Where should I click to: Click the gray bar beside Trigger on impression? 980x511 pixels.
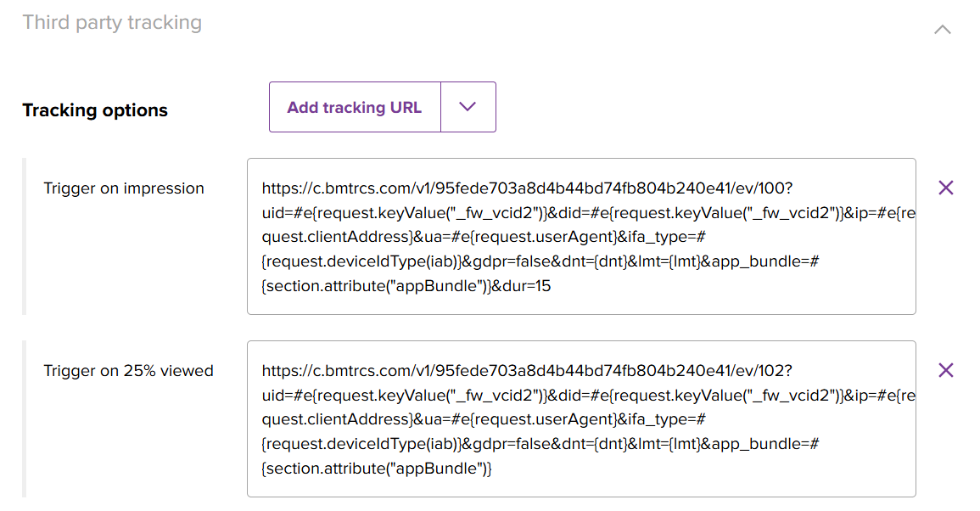(25, 236)
